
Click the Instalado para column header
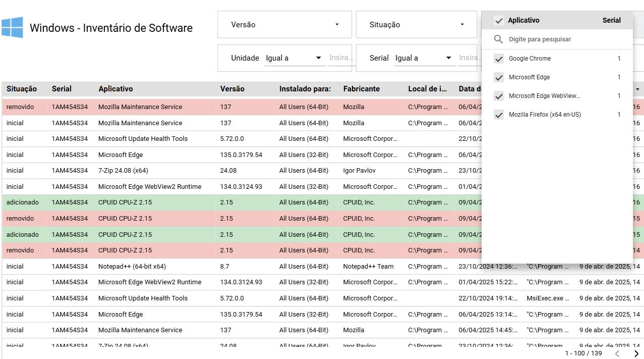tap(305, 89)
